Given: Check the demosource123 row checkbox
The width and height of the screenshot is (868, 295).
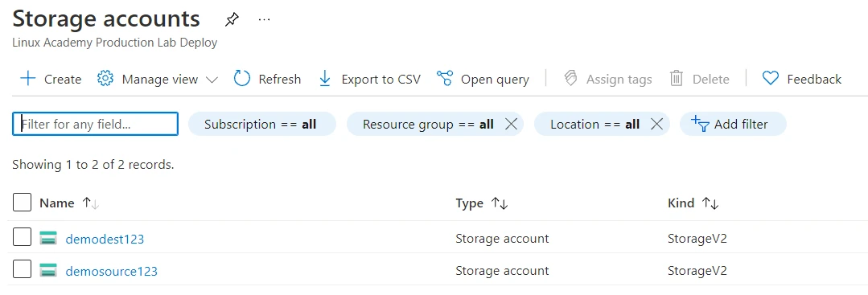Looking at the screenshot, I should click(23, 270).
